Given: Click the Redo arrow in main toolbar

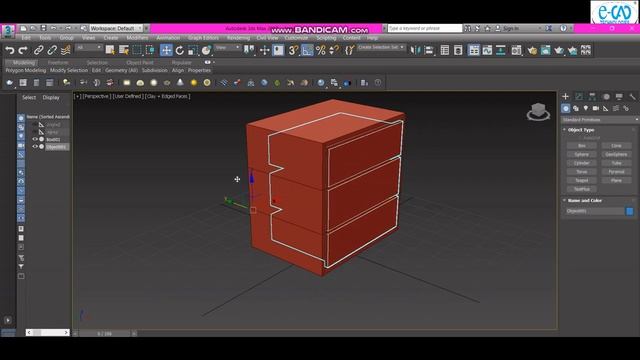Looking at the screenshot, I should [x=23, y=50].
